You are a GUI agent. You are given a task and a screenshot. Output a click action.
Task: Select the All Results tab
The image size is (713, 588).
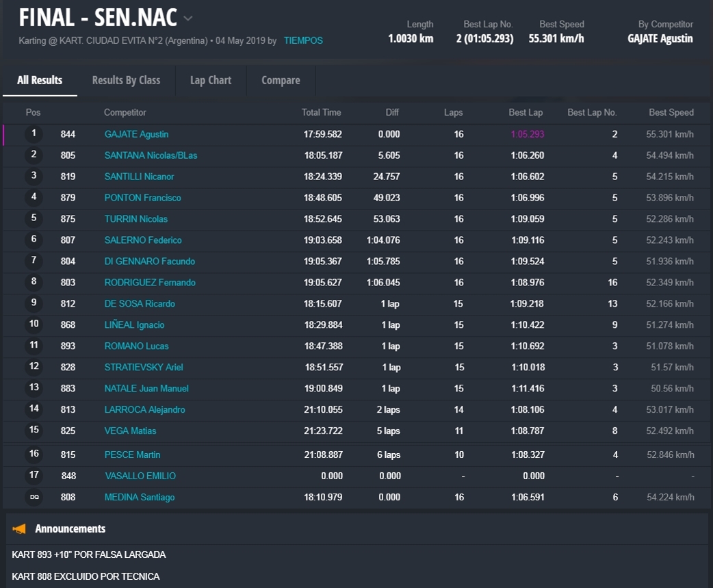(x=40, y=80)
